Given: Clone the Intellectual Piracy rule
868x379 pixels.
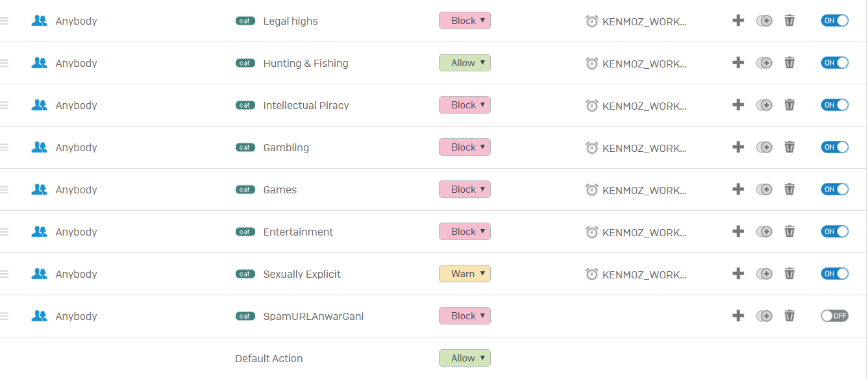Looking at the screenshot, I should point(764,105).
